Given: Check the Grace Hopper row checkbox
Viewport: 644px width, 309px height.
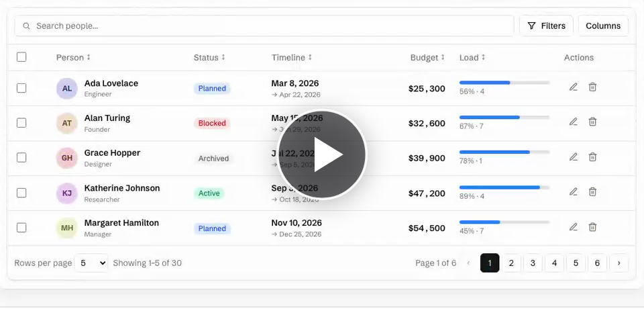Looking at the screenshot, I should point(21,158).
